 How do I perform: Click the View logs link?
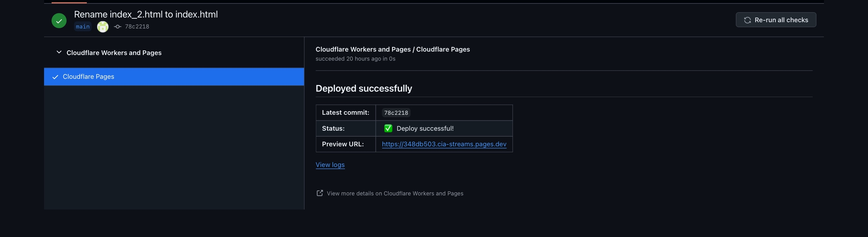[330, 165]
